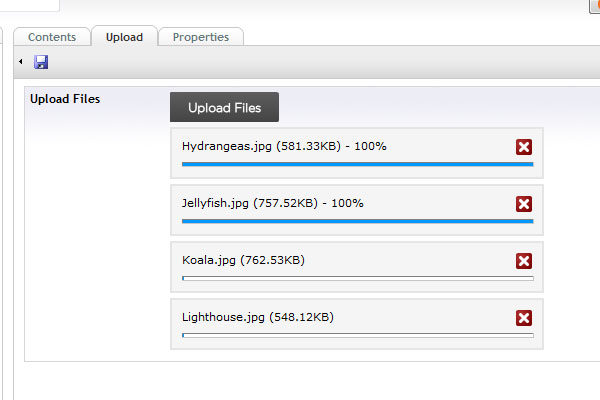Click the Jellyfish.jpg completed progress bar

point(357,221)
